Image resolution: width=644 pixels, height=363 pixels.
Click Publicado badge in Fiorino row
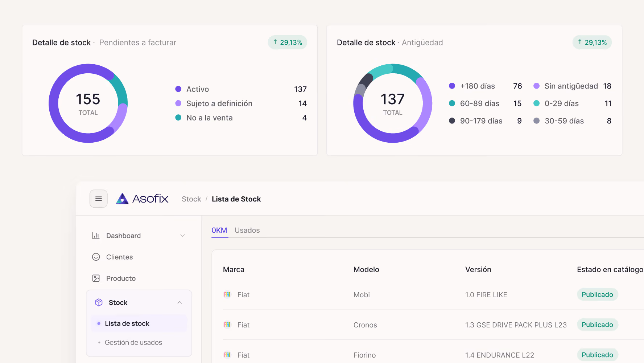click(x=597, y=355)
